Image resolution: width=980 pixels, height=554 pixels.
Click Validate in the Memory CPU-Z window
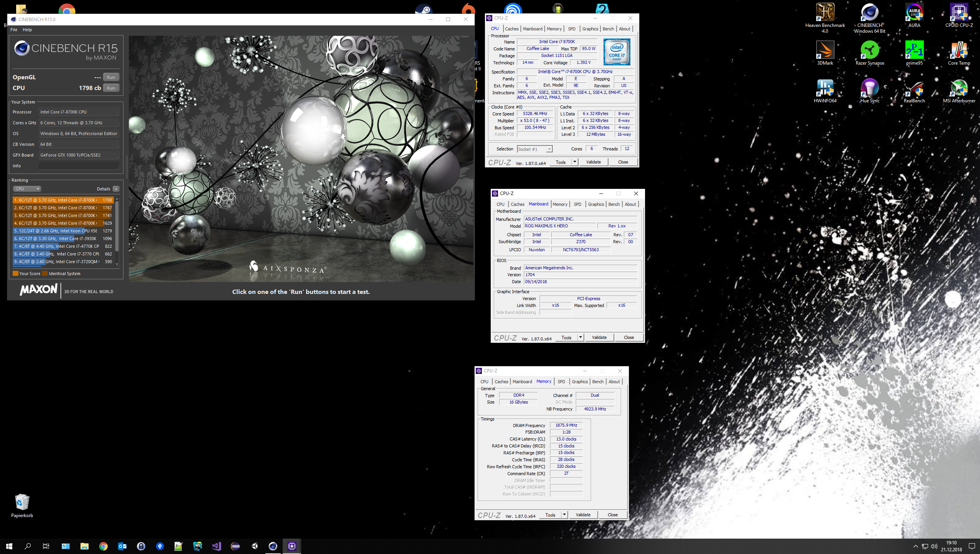coord(583,515)
